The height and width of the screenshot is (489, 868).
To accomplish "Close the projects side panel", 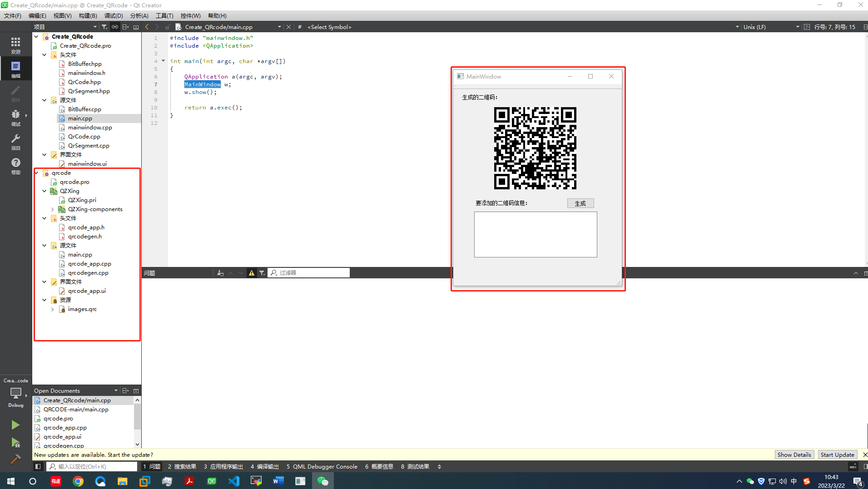I will (136, 27).
